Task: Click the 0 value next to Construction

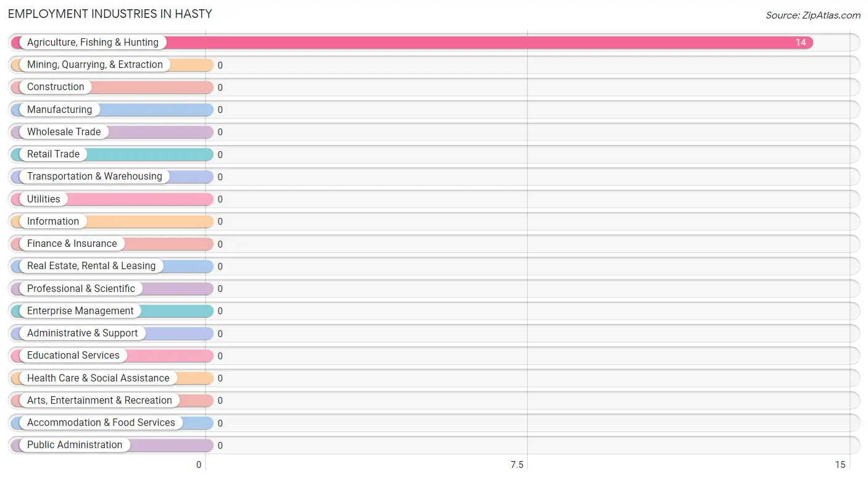Action: point(220,88)
